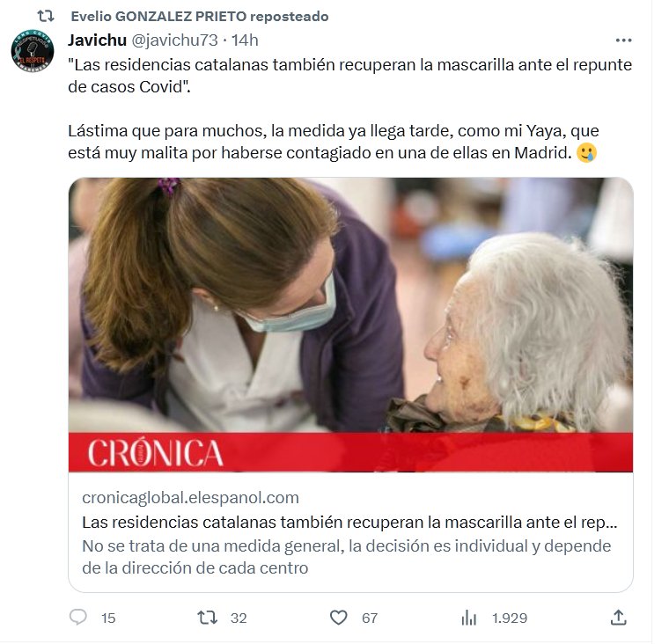Click the repost indicator icon at top

45,16
